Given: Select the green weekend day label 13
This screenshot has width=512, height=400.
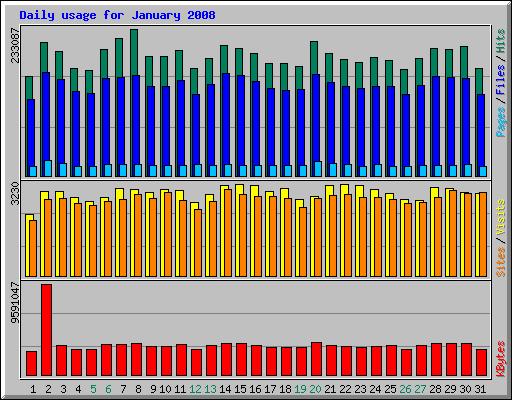Looking at the screenshot, I should (x=210, y=389).
